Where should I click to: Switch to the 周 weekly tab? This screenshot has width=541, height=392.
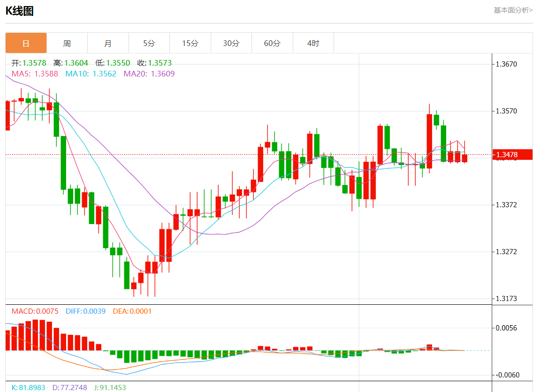tap(67, 43)
